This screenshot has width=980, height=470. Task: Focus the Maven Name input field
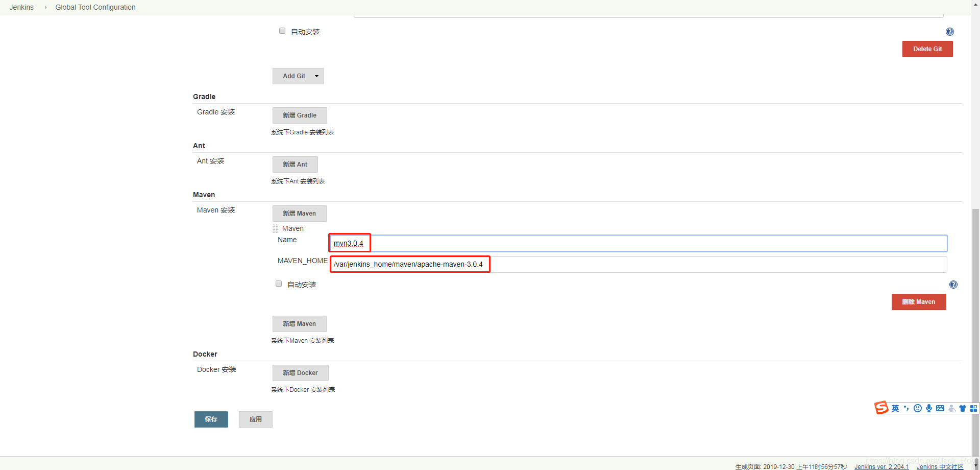638,243
